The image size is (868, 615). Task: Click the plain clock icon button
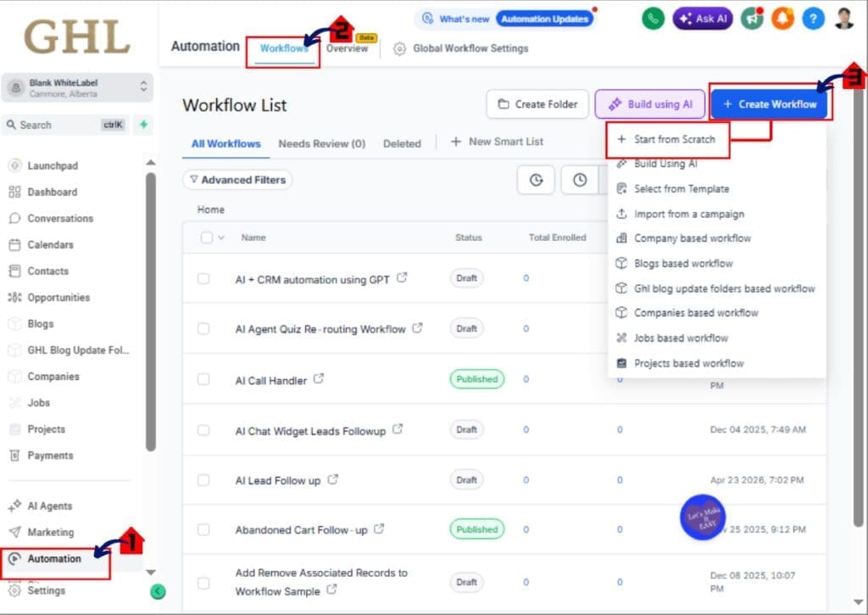(580, 180)
